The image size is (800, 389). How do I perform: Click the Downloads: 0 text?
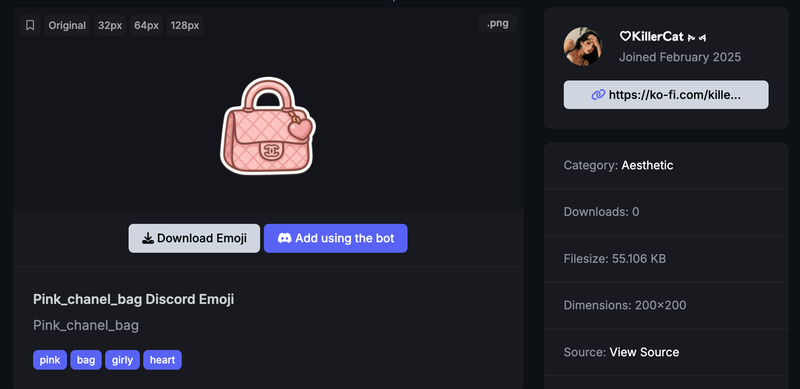[x=602, y=212]
